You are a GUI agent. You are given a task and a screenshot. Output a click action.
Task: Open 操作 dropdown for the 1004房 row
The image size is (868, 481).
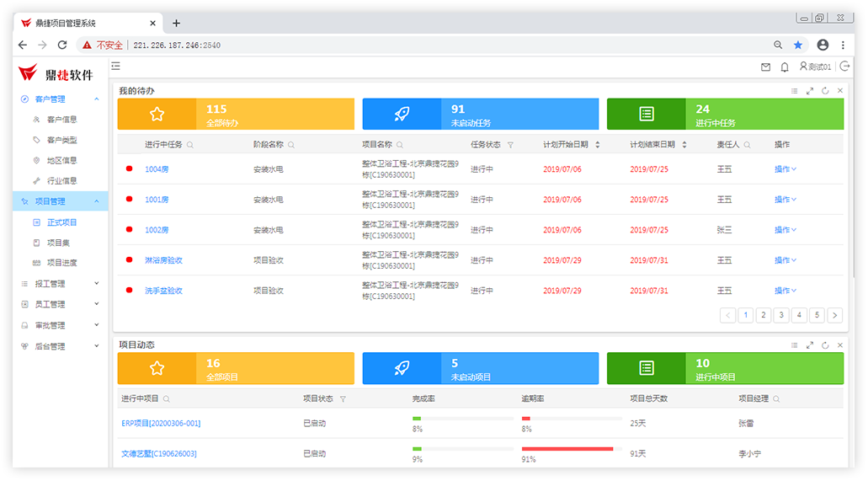coord(785,169)
